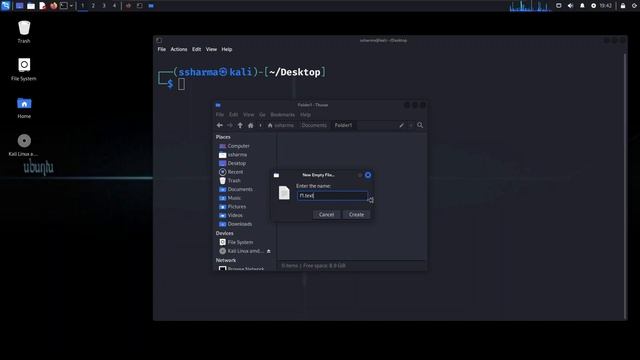
Task: Click the terminal vertical scrollbar
Action: [625, 186]
